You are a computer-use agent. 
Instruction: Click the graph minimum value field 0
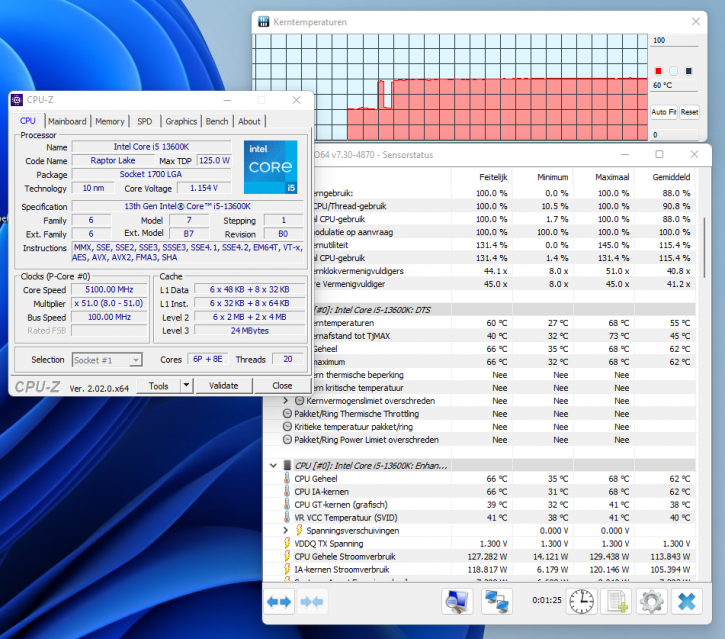[x=674, y=135]
